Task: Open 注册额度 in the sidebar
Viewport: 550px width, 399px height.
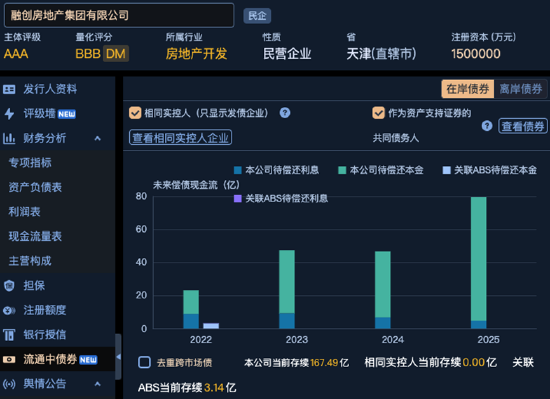Action: click(45, 310)
